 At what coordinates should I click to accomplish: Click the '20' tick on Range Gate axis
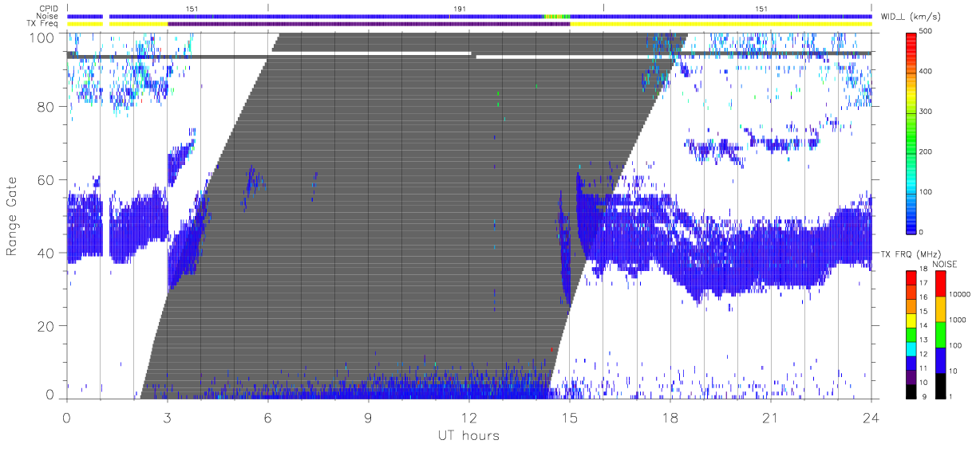(46, 327)
